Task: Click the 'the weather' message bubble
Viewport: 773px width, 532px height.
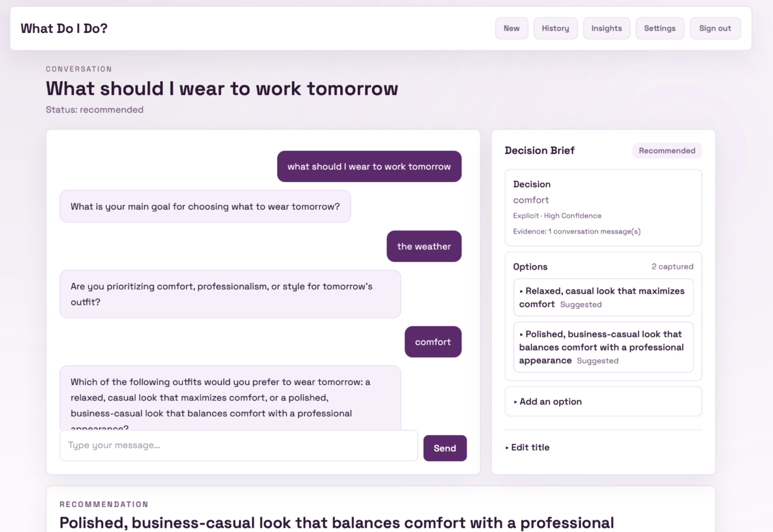Action: pos(424,246)
